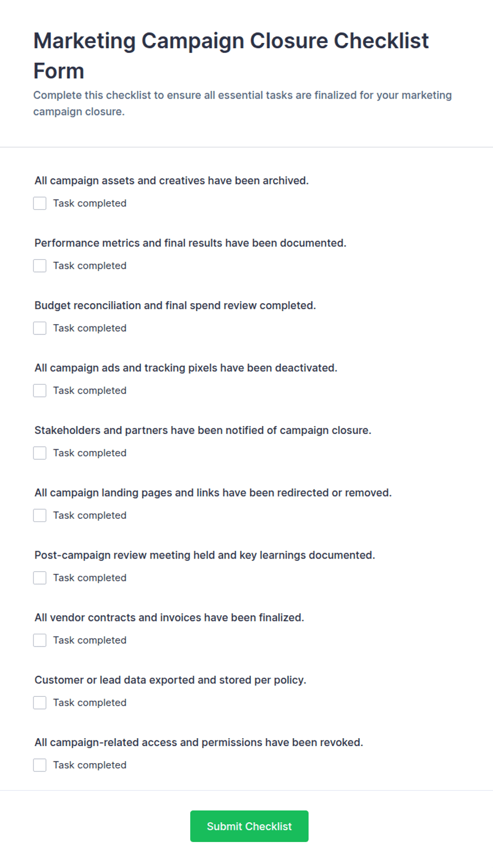Click the Submit Checklist button
Viewport: 493px width, 868px height.
click(249, 827)
